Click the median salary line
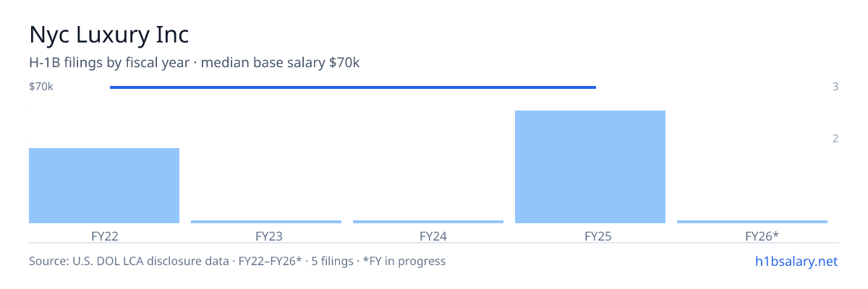This screenshot has width=868, height=289. click(x=353, y=87)
